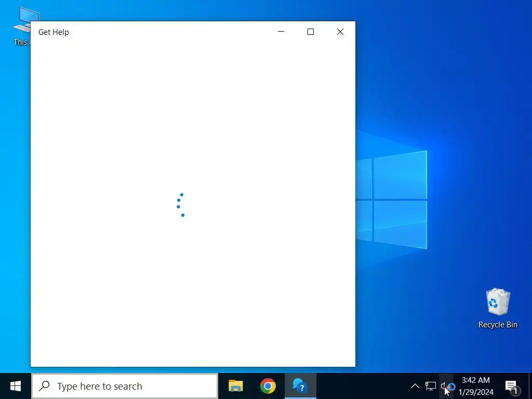Minimize the Get Help window
This screenshot has width=532, height=399.
click(x=281, y=32)
